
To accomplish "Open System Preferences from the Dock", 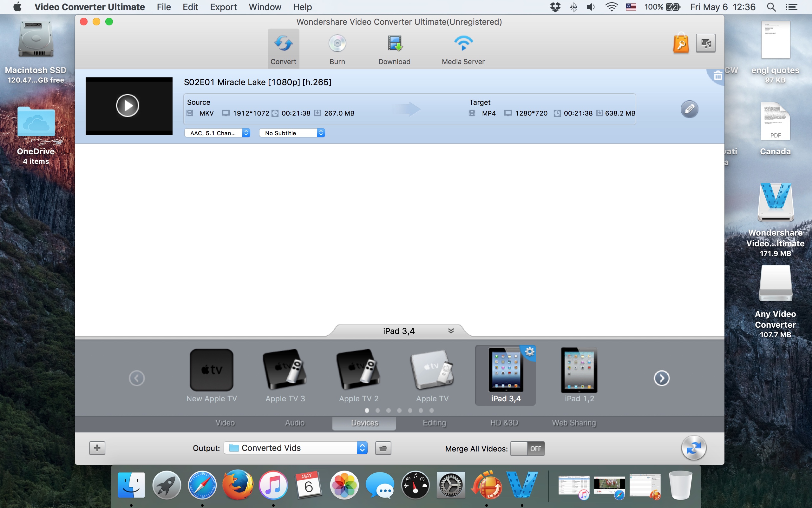I will pyautogui.click(x=451, y=485).
